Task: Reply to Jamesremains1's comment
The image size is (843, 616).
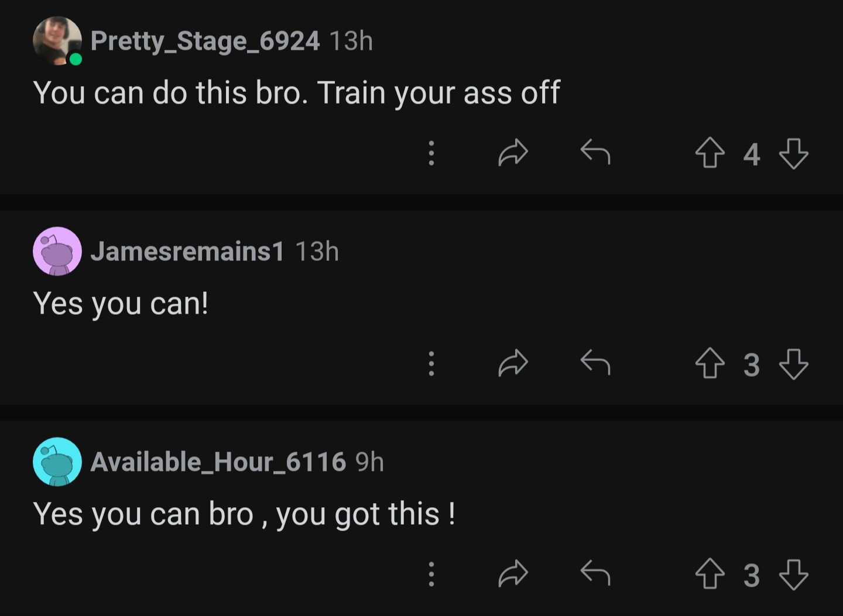Action: [595, 363]
